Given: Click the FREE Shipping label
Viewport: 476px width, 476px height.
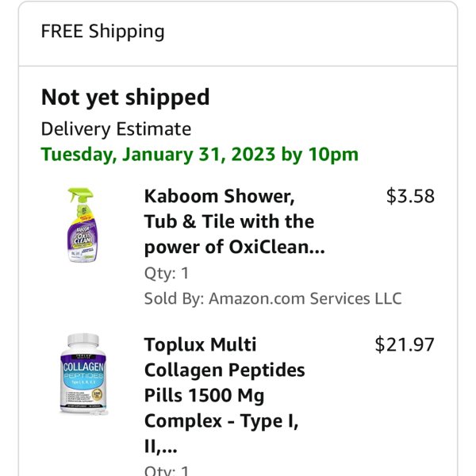Looking at the screenshot, I should click(x=102, y=32).
